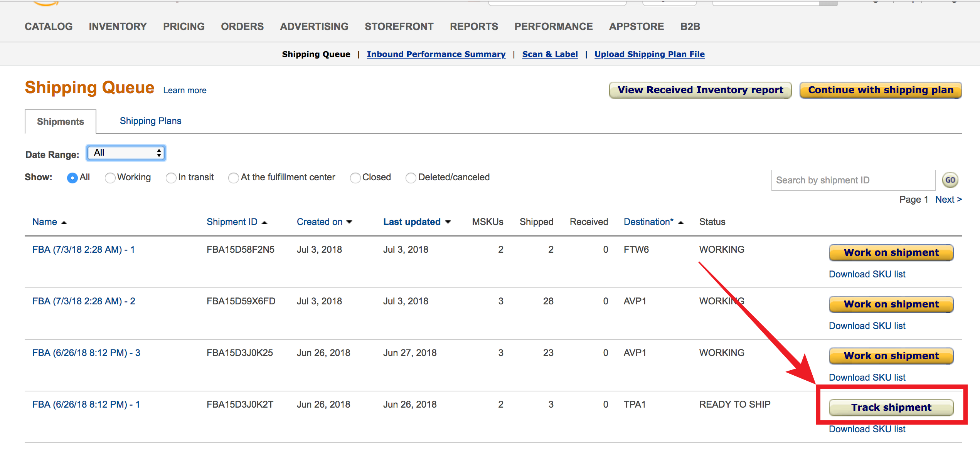Screen dimensions: 980x450
Task: Click the FTW6 destination cell
Action: click(x=636, y=250)
